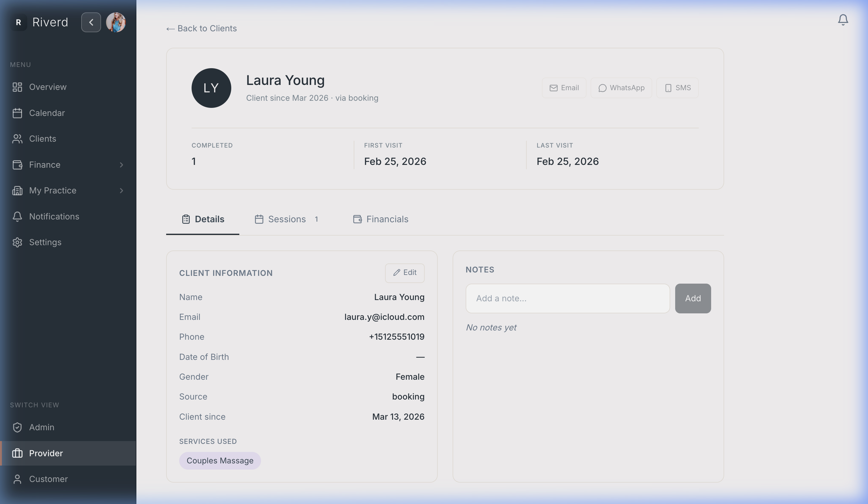Viewport: 868px width, 504px height.
Task: Switch view to Admin
Action: tap(41, 427)
